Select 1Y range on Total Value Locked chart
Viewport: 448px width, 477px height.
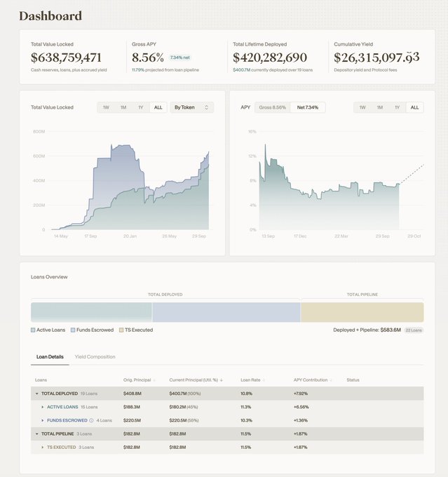pyautogui.click(x=140, y=107)
